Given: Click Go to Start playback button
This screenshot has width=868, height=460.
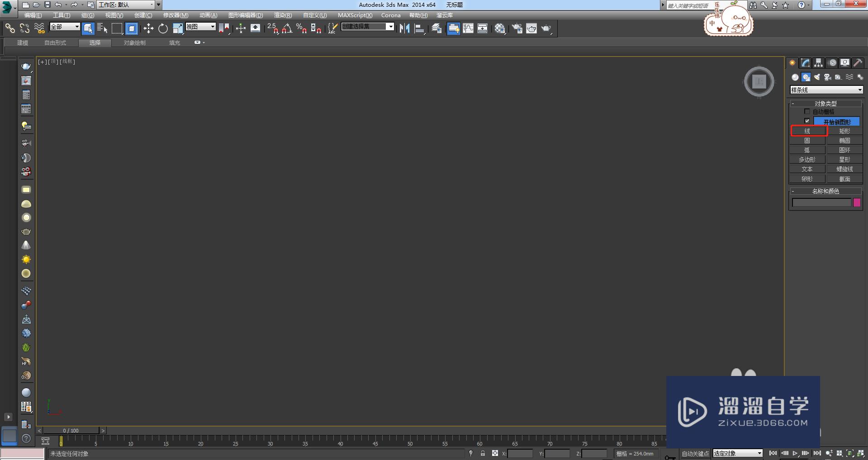Looking at the screenshot, I should pyautogui.click(x=773, y=453).
